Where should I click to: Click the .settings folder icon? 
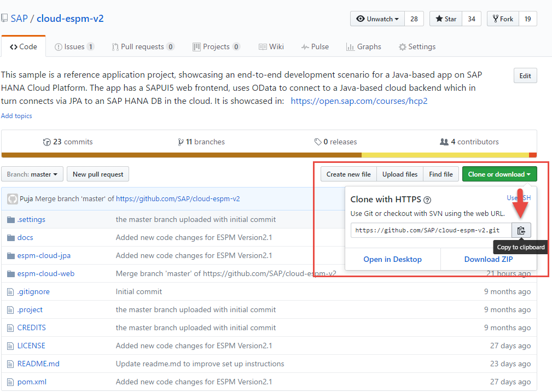11,220
